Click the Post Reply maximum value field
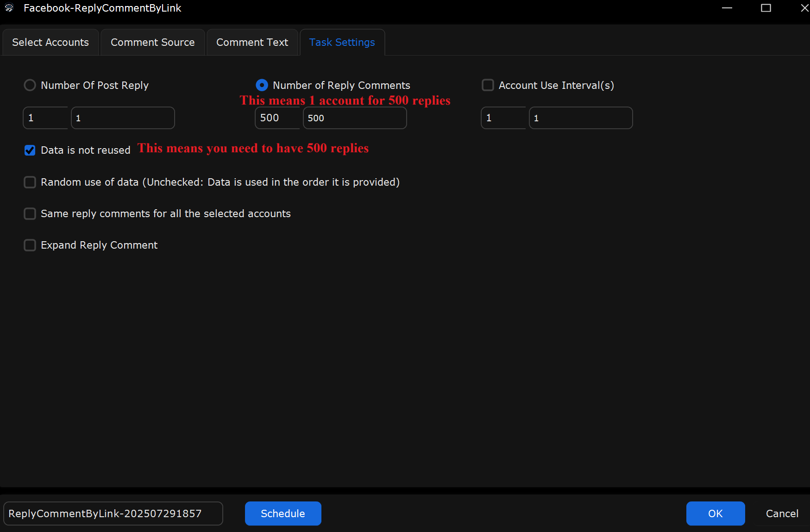Screen dimensions: 810x532 click(123, 118)
